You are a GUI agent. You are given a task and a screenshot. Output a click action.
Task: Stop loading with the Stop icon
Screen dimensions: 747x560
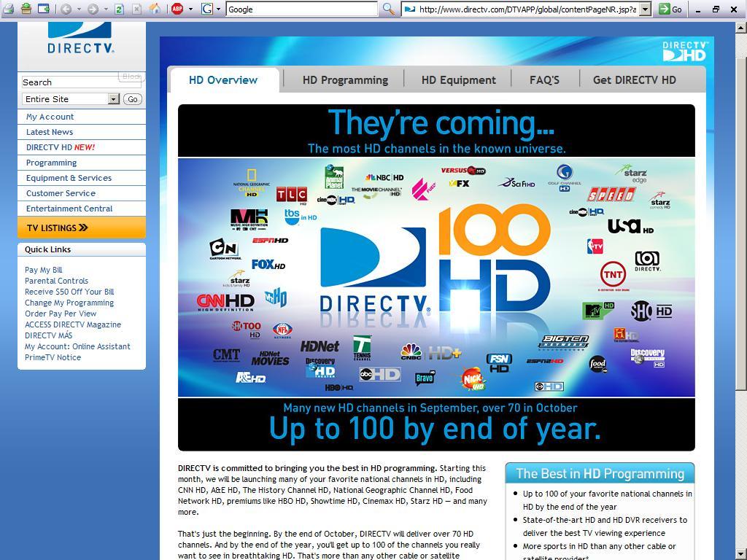coord(136,9)
